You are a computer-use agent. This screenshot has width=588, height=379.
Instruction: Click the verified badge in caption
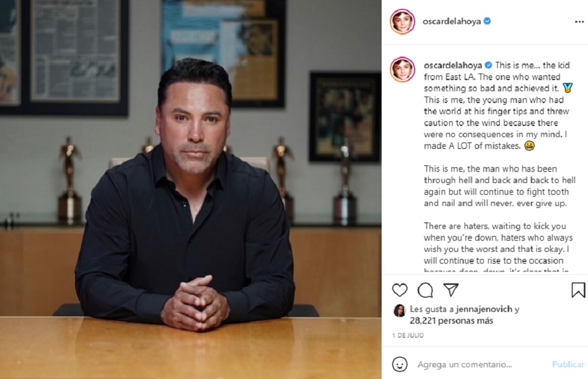[488, 65]
